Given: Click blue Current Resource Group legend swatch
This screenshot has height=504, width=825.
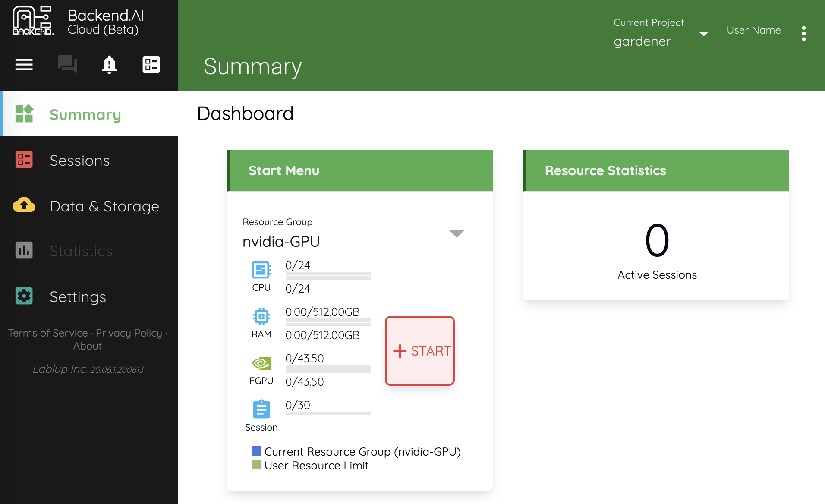Looking at the screenshot, I should [257, 451].
